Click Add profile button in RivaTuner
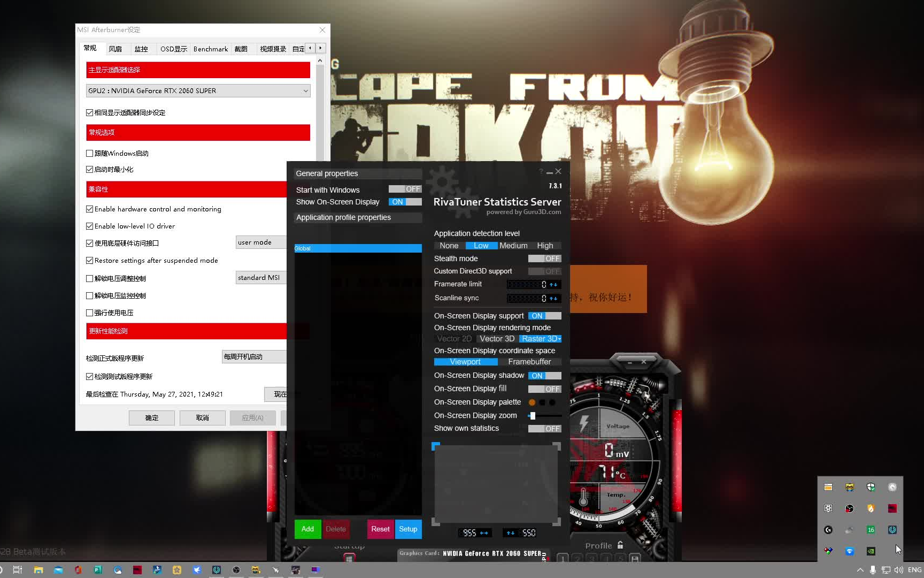 [x=307, y=529]
